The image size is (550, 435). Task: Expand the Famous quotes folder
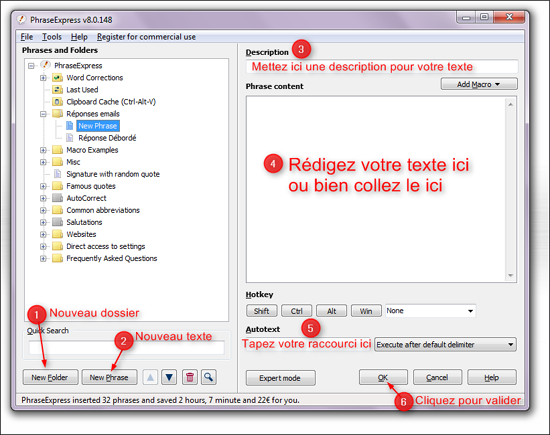pos(43,186)
